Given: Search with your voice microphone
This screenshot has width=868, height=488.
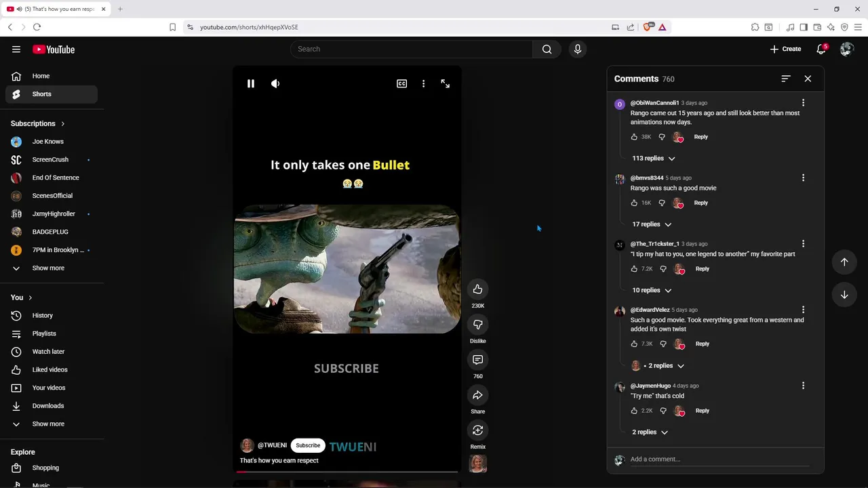Looking at the screenshot, I should 578,49.
